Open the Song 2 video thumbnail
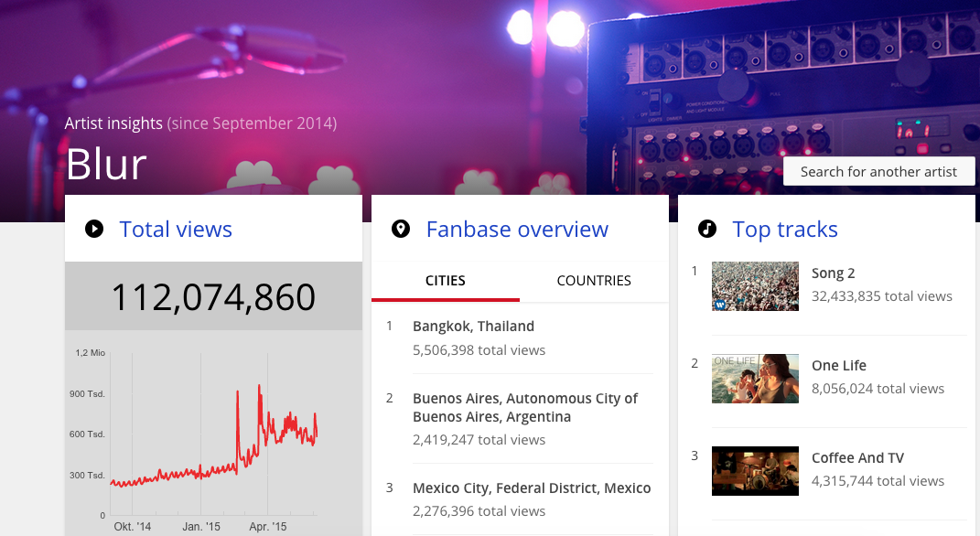Image resolution: width=980 pixels, height=536 pixels. coord(755,286)
